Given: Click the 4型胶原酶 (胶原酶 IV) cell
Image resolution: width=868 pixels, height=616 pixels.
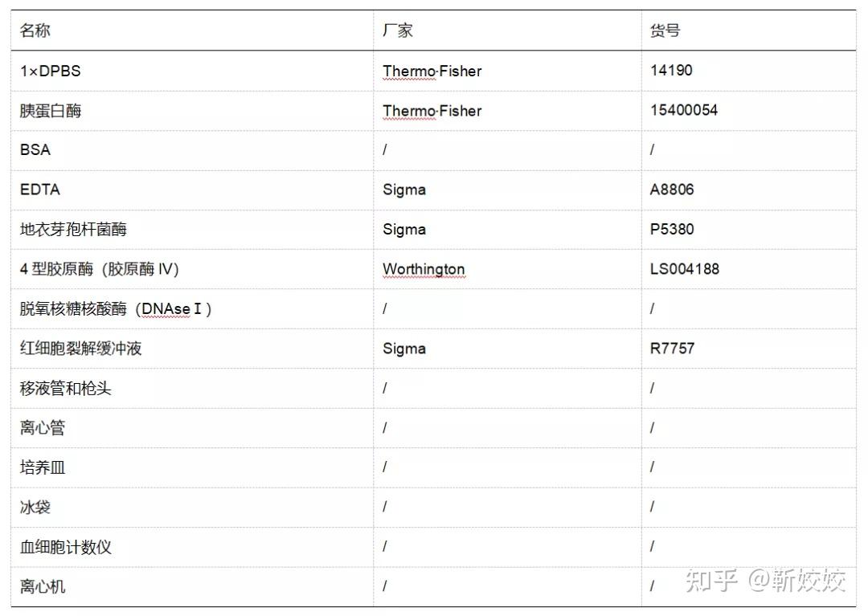Looking at the screenshot, I should [x=99, y=269].
